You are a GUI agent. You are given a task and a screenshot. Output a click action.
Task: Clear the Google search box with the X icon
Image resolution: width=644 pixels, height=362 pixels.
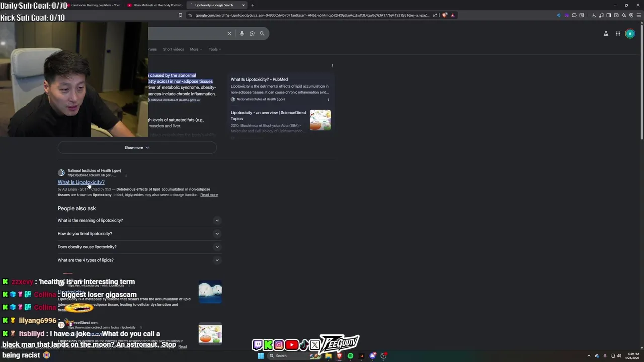coord(229,33)
